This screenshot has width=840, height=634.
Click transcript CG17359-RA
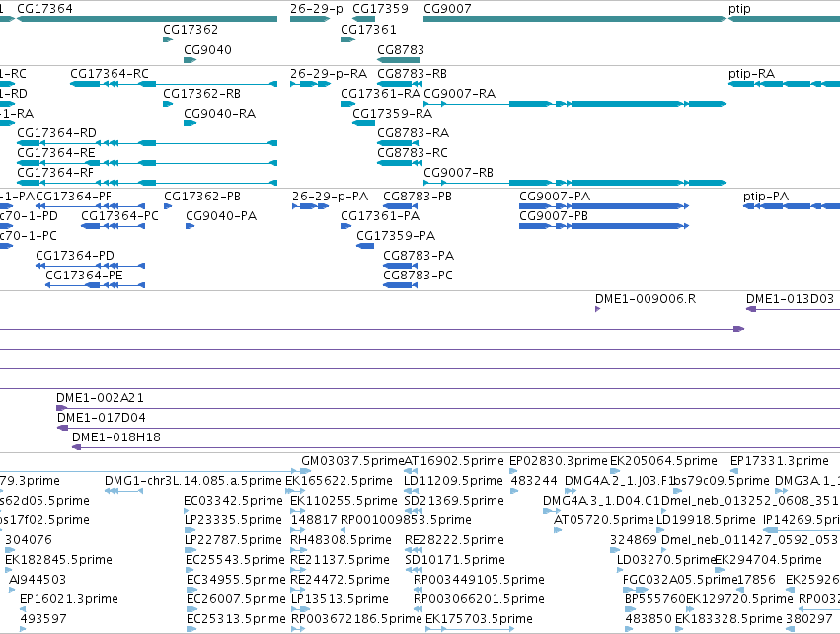pyautogui.click(x=392, y=114)
